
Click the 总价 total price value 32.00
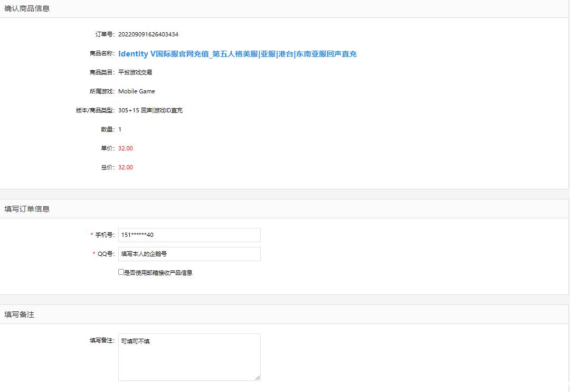[126, 167]
